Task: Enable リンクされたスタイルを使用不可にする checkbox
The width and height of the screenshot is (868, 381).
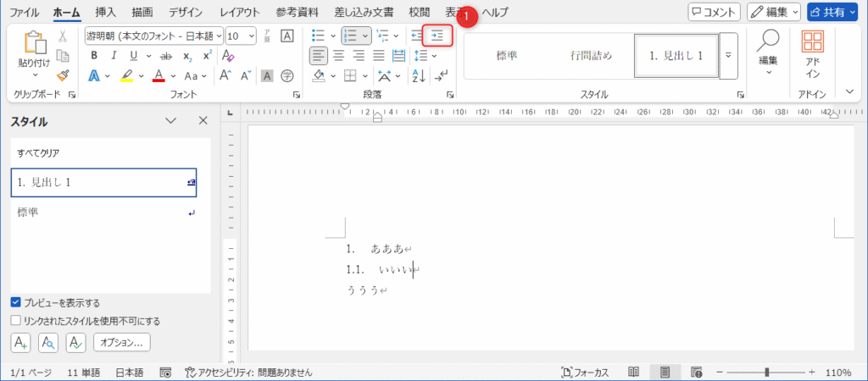Action: tap(16, 321)
